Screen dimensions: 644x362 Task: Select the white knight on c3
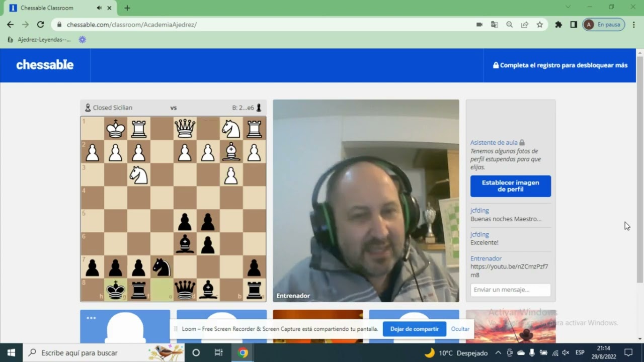pos(138,174)
